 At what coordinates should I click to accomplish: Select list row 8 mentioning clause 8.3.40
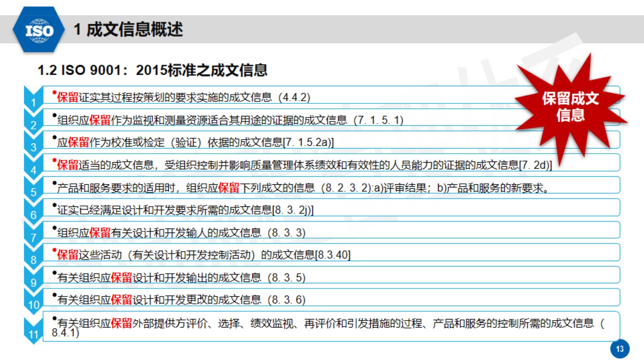tap(331, 253)
